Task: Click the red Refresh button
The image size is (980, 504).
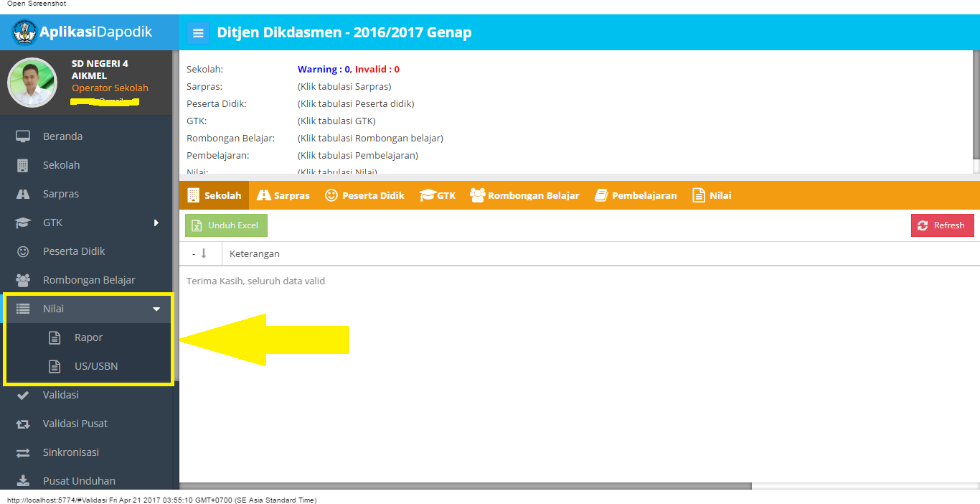Action: [x=943, y=225]
